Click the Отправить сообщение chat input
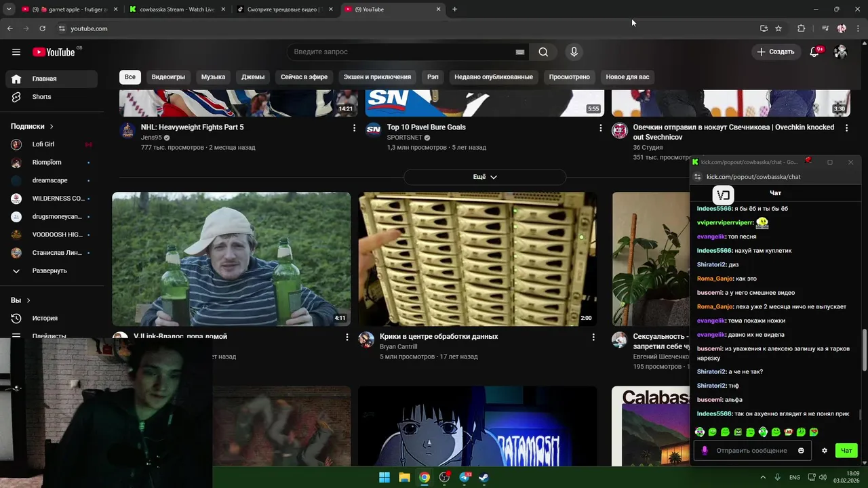Image resolution: width=868 pixels, height=488 pixels. [751, 450]
